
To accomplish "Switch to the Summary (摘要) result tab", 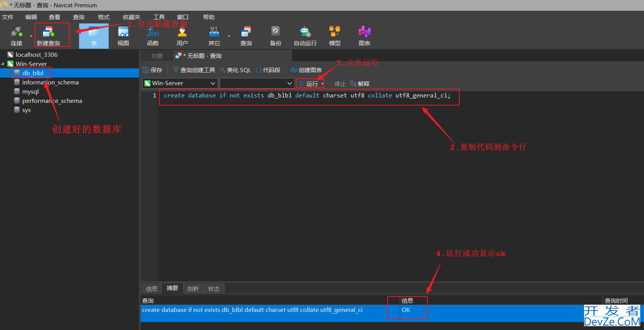I will pyautogui.click(x=172, y=288).
